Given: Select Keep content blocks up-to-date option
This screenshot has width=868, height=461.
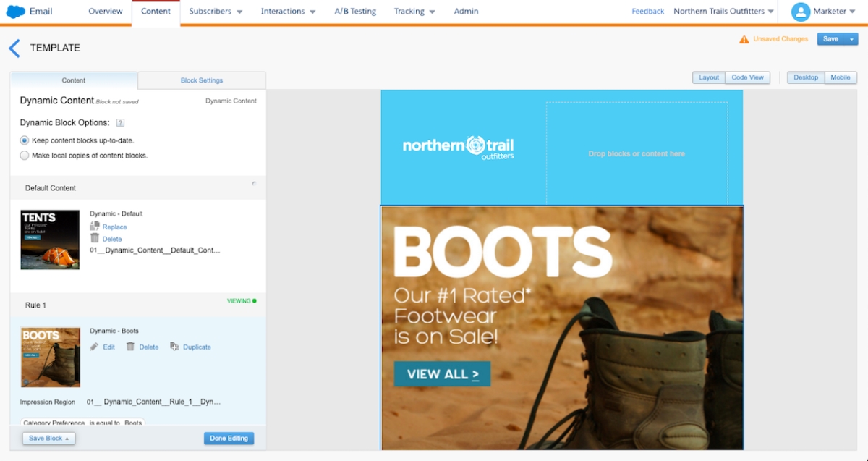Looking at the screenshot, I should coord(25,140).
